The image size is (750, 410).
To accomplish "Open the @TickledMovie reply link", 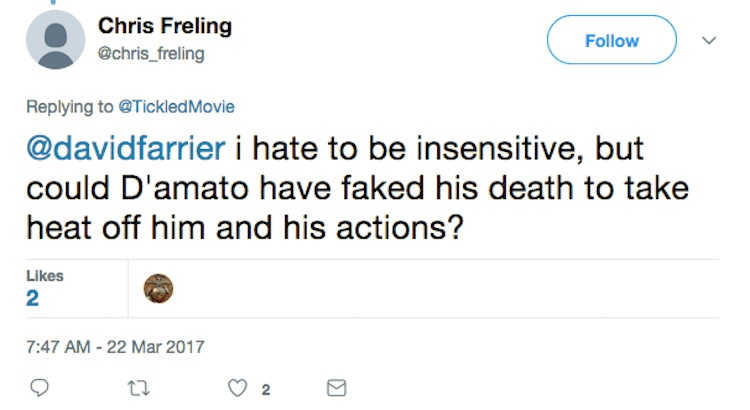I will click(x=175, y=103).
